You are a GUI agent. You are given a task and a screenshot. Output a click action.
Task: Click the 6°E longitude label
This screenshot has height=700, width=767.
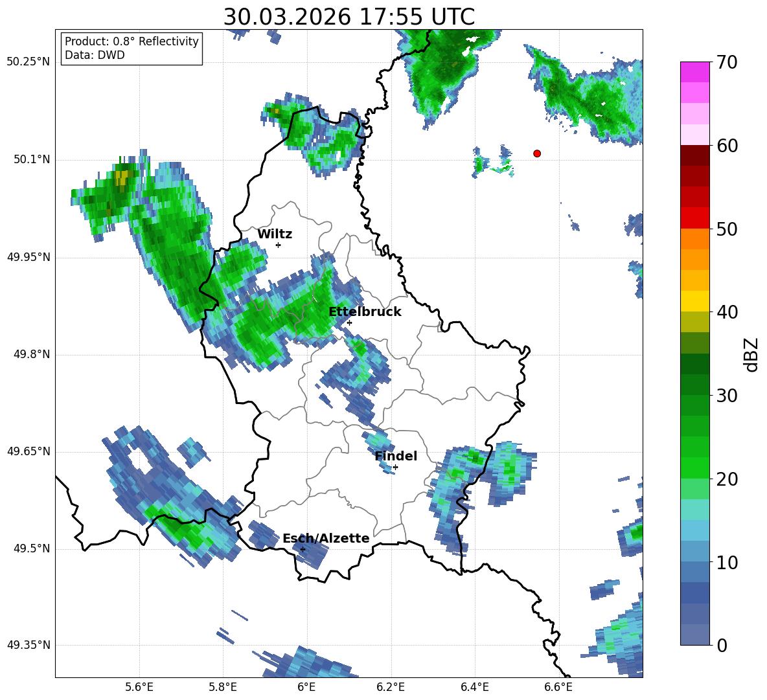coord(306,687)
